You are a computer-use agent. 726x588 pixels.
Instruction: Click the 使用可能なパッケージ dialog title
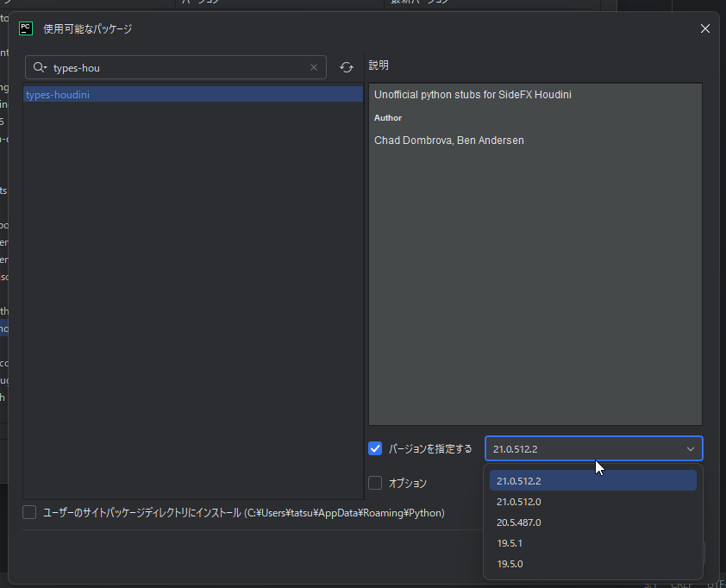tap(88, 28)
